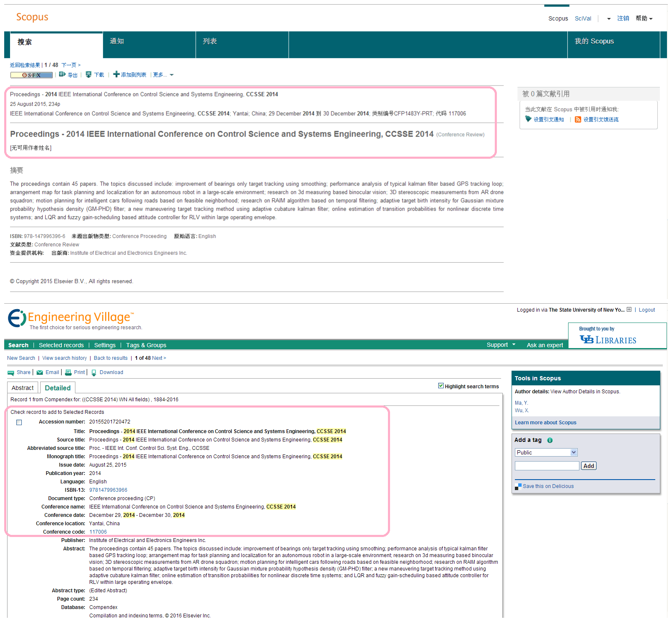Click the Add tag button
Image resolution: width=672 pixels, height=622 pixels.
click(x=589, y=466)
